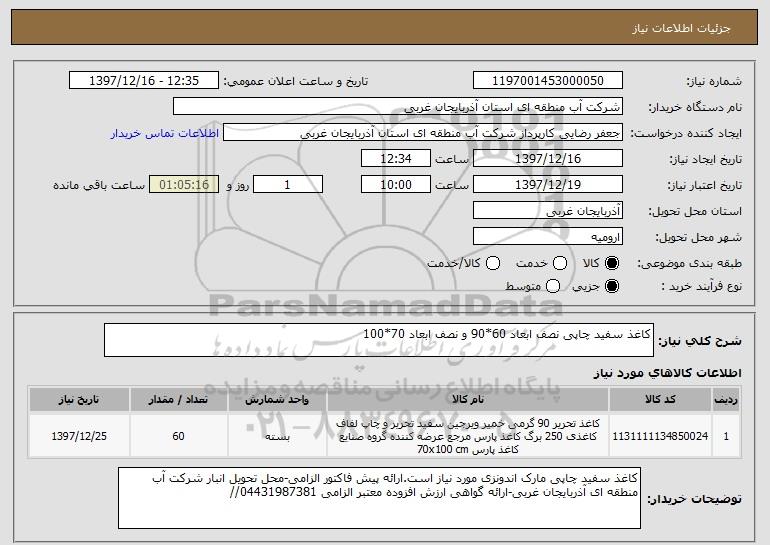Click the ساعت باقی مانده label
This screenshot has height=545, width=770.
pyautogui.click(x=99, y=186)
